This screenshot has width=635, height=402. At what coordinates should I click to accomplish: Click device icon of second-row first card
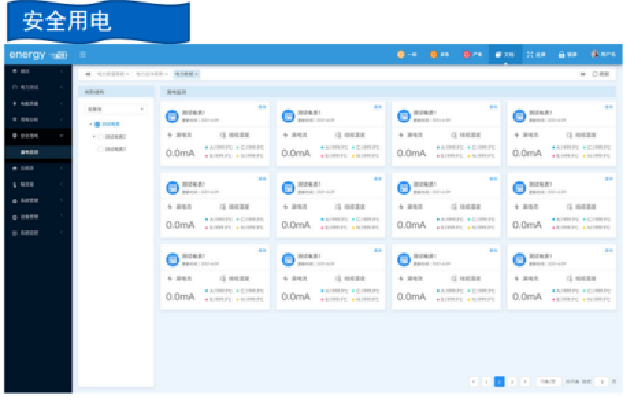coord(172,188)
